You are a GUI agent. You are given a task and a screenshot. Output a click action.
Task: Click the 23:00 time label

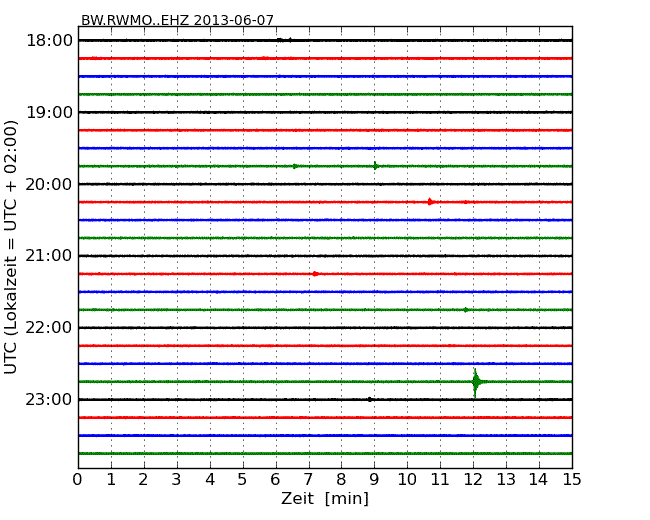tap(49, 399)
